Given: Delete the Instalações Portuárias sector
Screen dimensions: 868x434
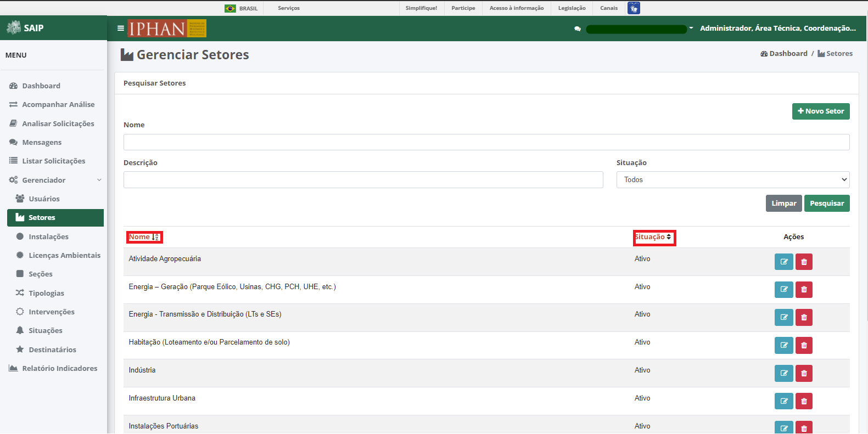Looking at the screenshot, I should 804,427.
